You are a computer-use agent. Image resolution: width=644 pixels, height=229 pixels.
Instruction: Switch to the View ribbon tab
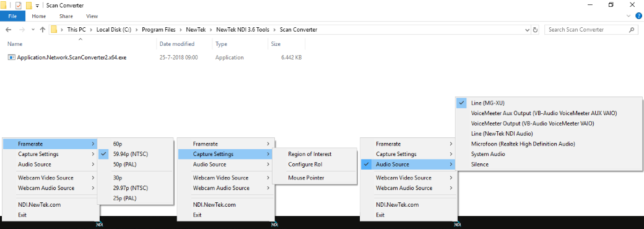click(92, 16)
